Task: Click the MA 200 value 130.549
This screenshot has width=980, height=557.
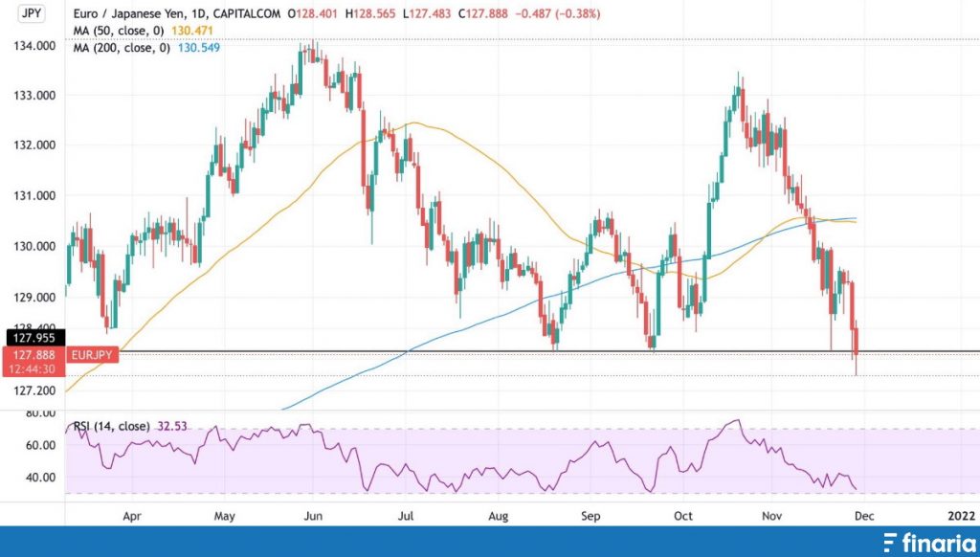Action: coord(199,48)
